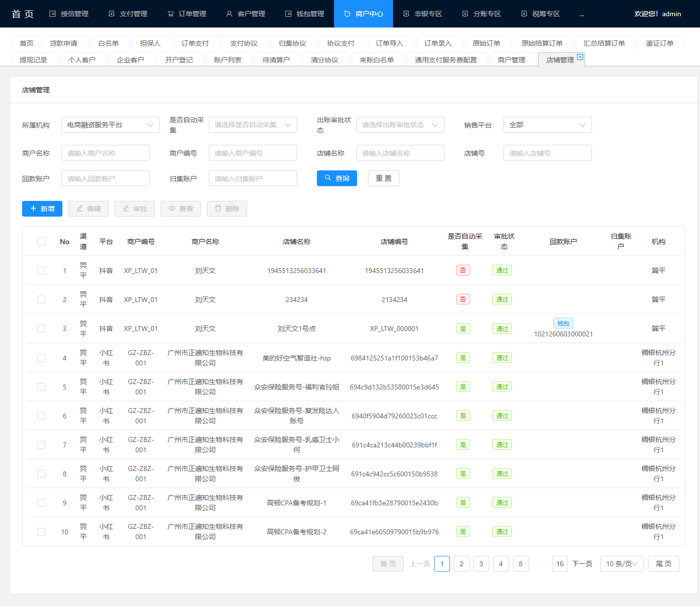The image size is (700, 606).
Task: Switch to the 提现记录 tab
Action: click(x=33, y=60)
